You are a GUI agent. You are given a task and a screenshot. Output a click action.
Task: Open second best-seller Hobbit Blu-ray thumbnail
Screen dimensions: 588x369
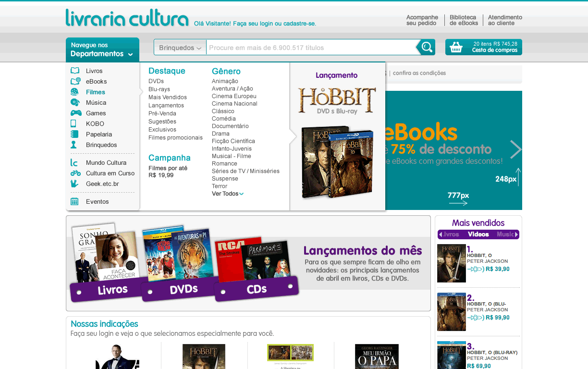451,312
